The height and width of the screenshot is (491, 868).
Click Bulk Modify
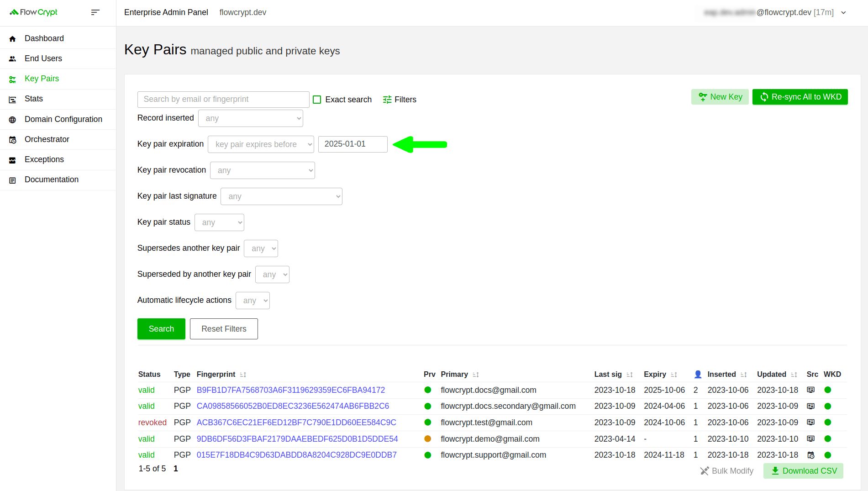coord(727,471)
